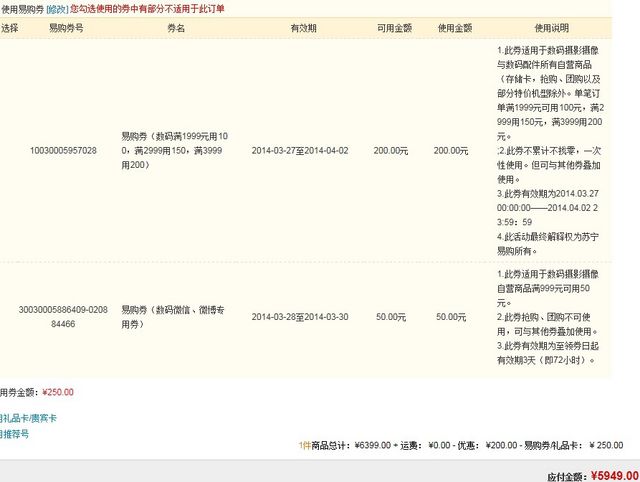The width and height of the screenshot is (640, 482).
Task: Click the 有效期 column header
Action: coord(303,29)
